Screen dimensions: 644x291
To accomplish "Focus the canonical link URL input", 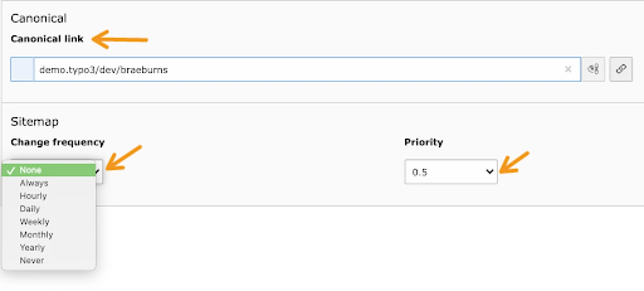I will point(295,69).
